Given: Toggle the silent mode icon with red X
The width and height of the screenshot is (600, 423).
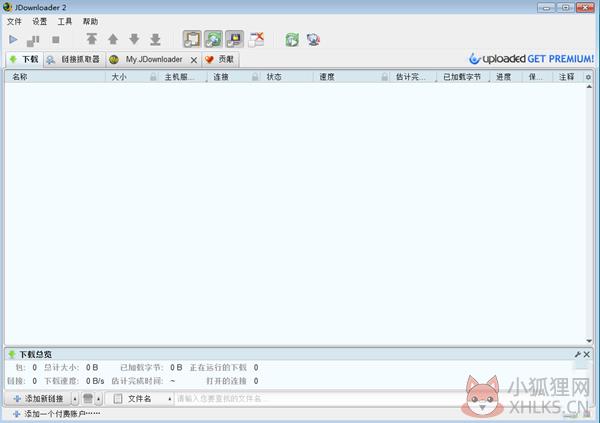Looking at the screenshot, I should (x=256, y=39).
